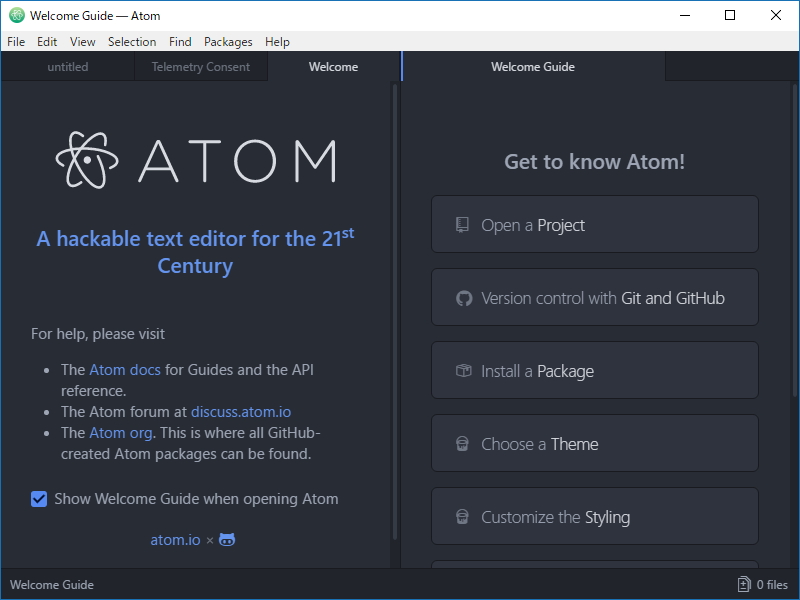The width and height of the screenshot is (800, 600).
Task: Click the paint icon in Customize the Styling
Action: click(x=462, y=516)
